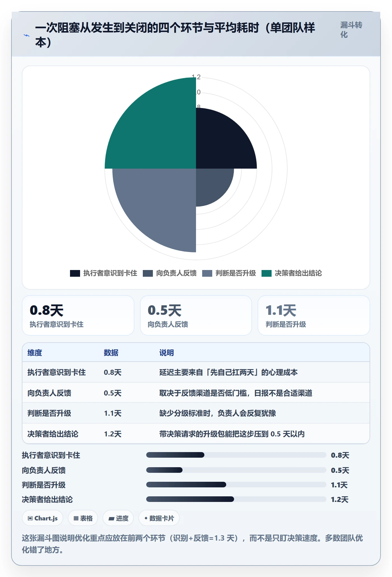Click the footer summary text about 识别+反馈=1.3 天
This screenshot has width=392, height=577.
[x=192, y=544]
